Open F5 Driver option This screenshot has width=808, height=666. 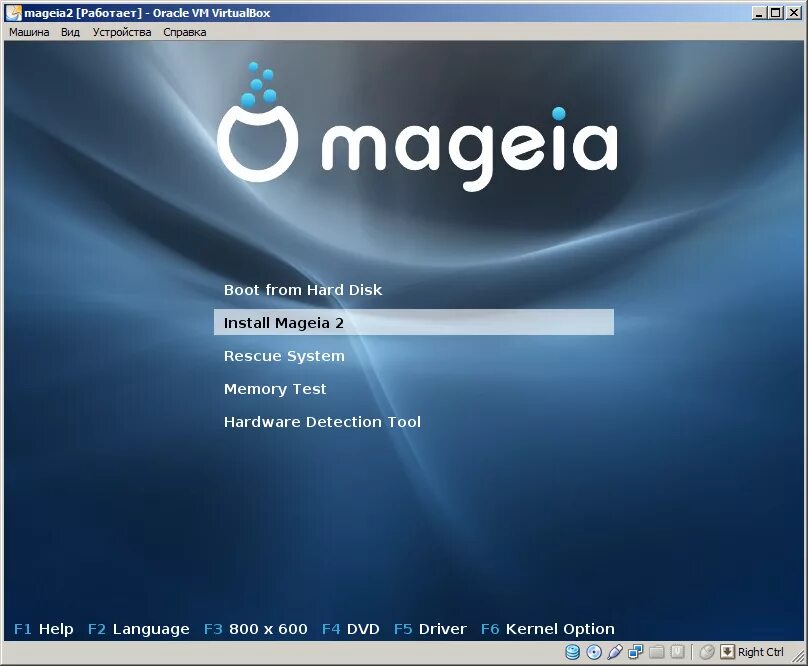click(430, 629)
